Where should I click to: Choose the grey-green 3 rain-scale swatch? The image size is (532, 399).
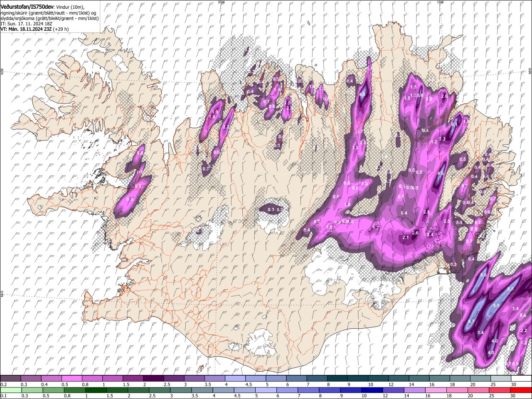point(181,390)
